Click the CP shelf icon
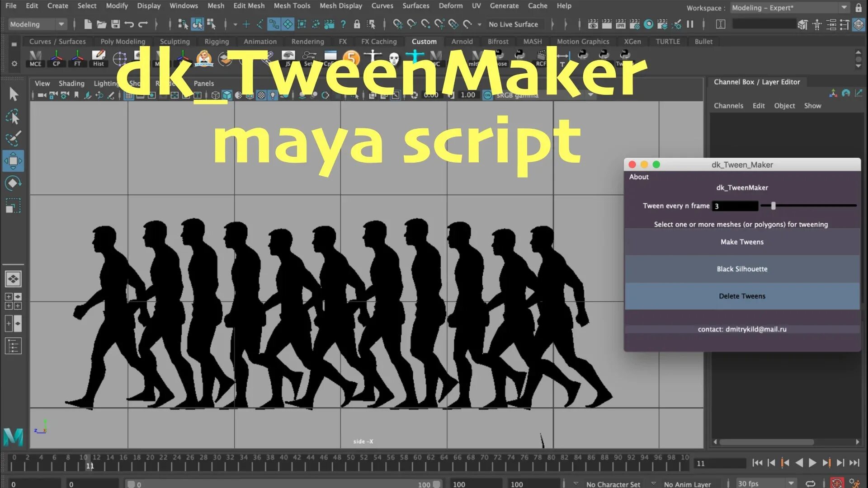This screenshot has height=488, width=868. click(57, 59)
